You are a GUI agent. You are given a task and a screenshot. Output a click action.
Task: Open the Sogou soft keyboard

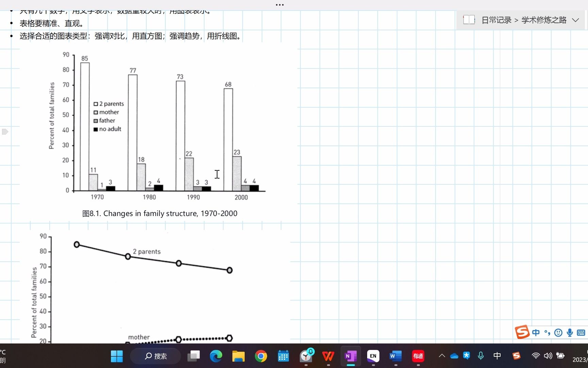tap(581, 333)
